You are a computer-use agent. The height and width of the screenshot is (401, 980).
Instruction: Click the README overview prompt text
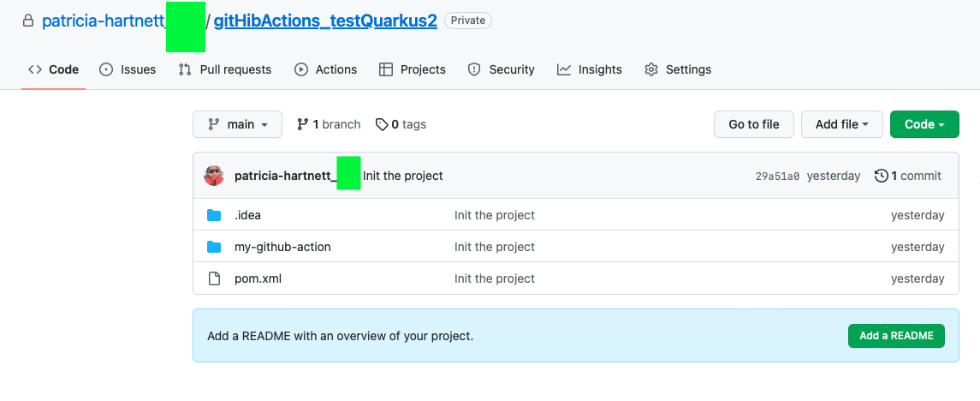point(340,336)
